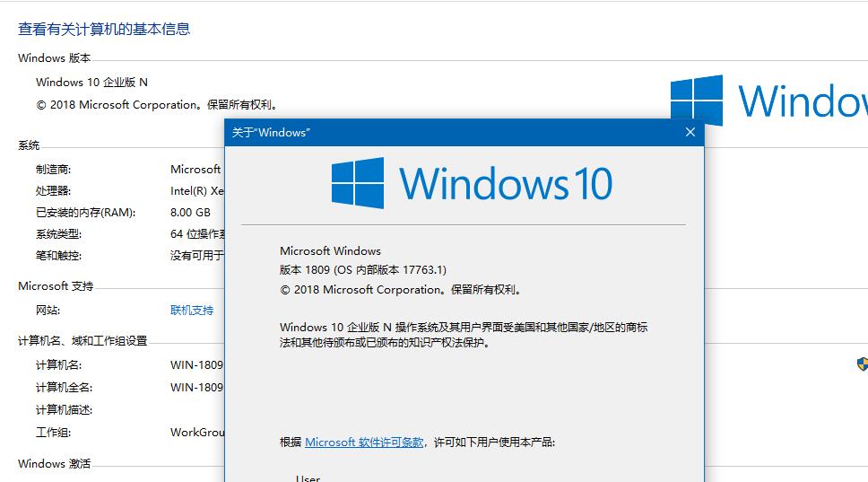868x482 pixels.
Task: Select the 工作组 label
Action: (54, 433)
